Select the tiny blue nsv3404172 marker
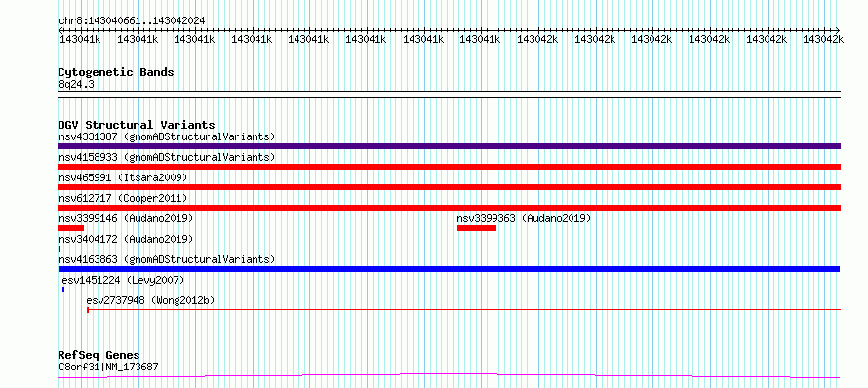Image resolution: width=868 pixels, height=388 pixels. (x=59, y=249)
